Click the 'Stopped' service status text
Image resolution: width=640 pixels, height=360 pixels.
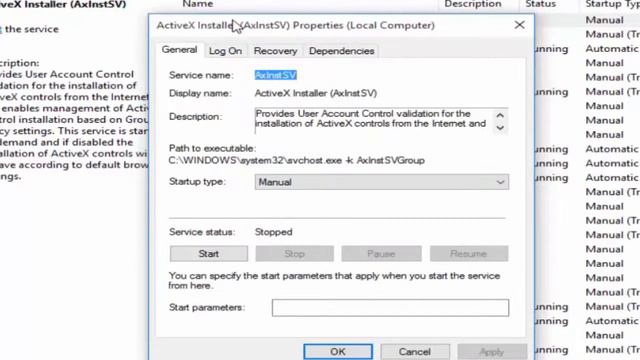pyautogui.click(x=273, y=232)
